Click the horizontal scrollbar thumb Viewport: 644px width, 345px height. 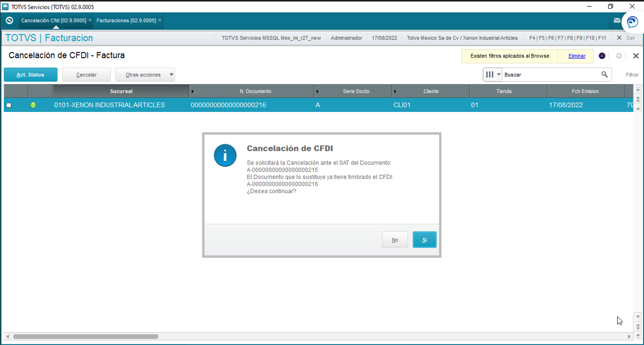(85, 336)
